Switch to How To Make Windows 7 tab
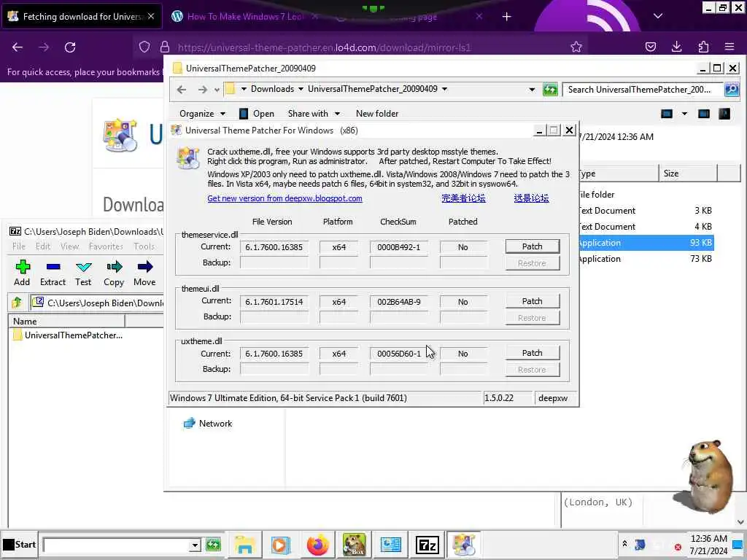The width and height of the screenshot is (747, 560). point(244,17)
